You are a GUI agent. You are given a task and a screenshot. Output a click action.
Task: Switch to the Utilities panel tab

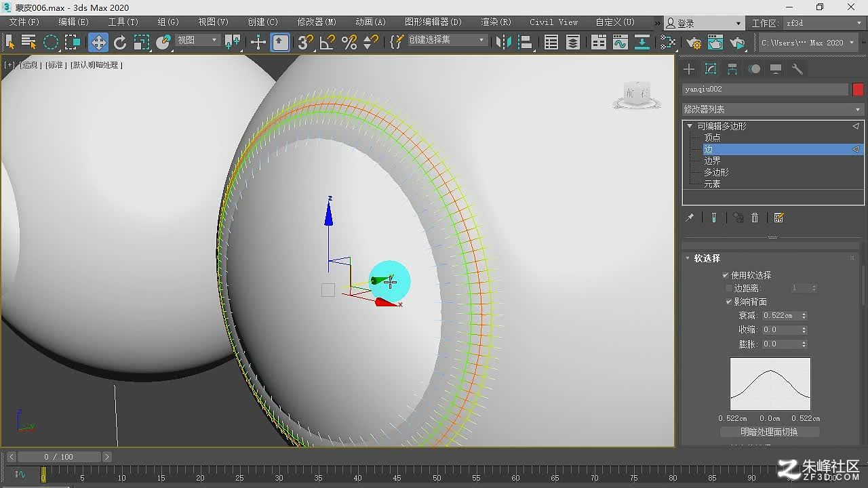click(x=797, y=69)
